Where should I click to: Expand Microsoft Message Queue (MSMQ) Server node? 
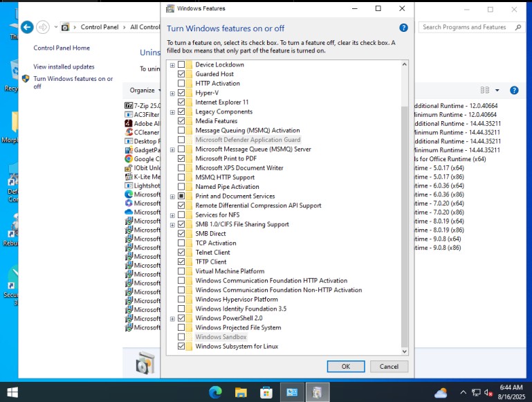[x=172, y=149]
